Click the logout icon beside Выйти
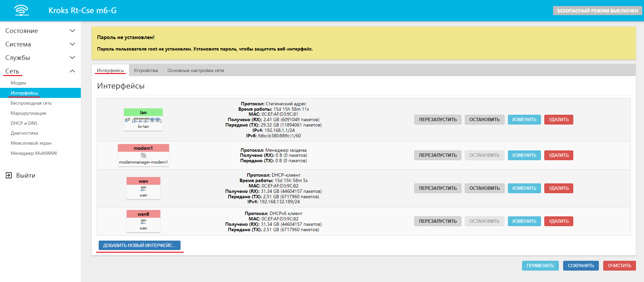 pos(9,175)
